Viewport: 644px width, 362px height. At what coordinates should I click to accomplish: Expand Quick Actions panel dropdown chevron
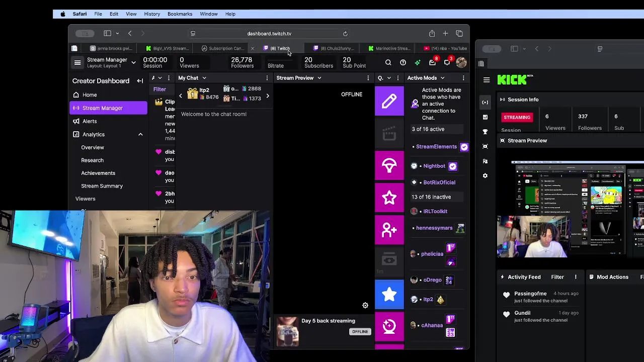tap(388, 78)
